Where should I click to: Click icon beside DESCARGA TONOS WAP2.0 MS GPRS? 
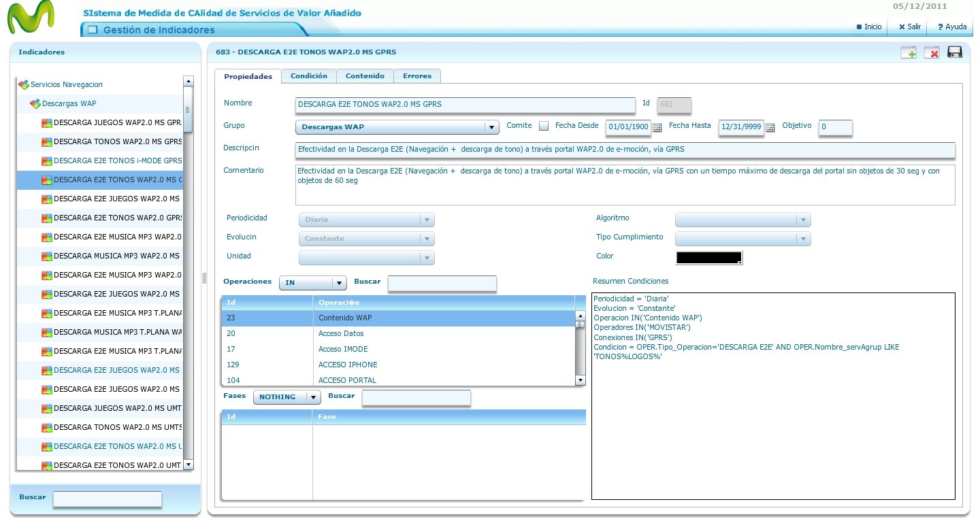(46, 142)
